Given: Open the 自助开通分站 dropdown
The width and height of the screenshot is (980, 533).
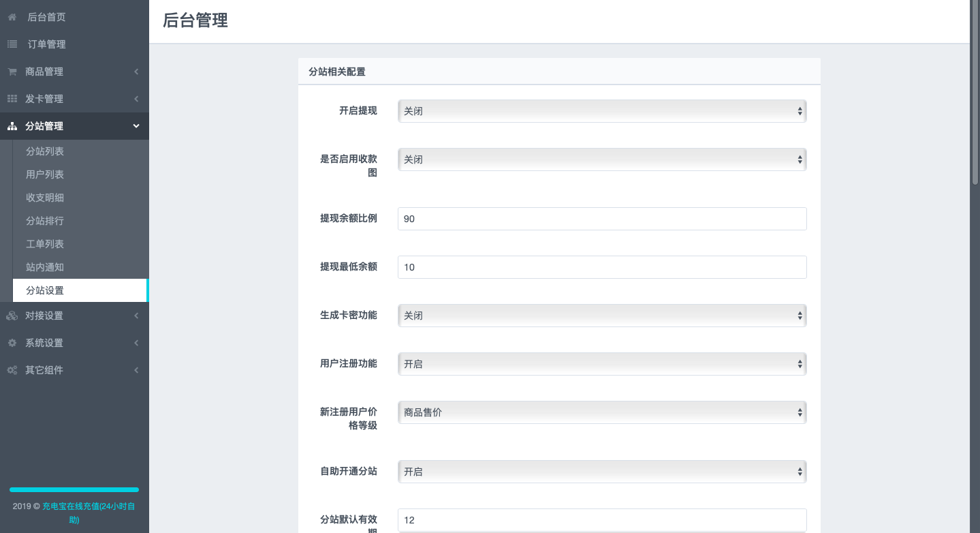Looking at the screenshot, I should (x=601, y=472).
